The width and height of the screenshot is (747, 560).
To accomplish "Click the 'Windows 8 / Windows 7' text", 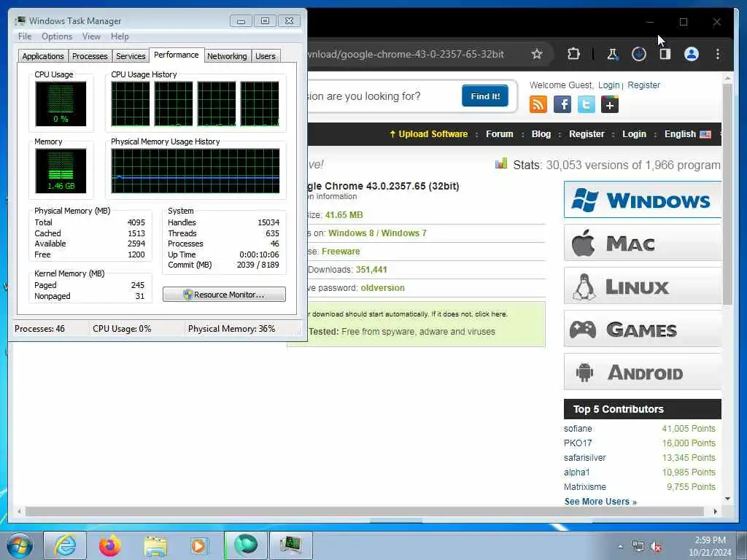I will point(377,233).
